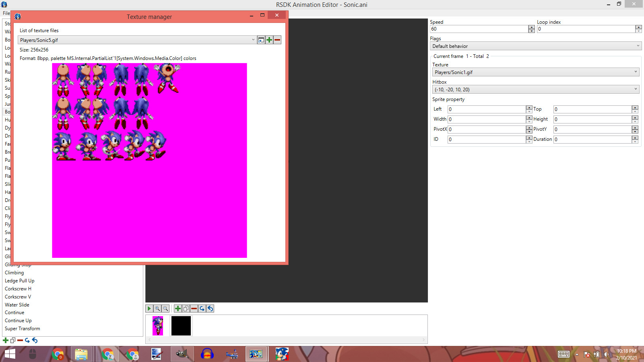Open the mouse icon on the taskbar

[33, 354]
